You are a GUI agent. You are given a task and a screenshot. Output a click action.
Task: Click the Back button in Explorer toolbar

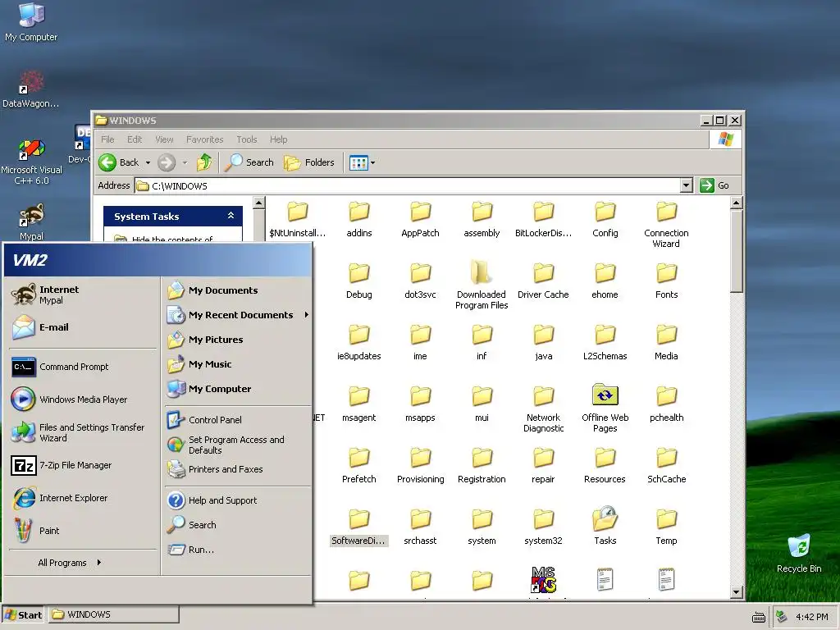[x=120, y=162]
